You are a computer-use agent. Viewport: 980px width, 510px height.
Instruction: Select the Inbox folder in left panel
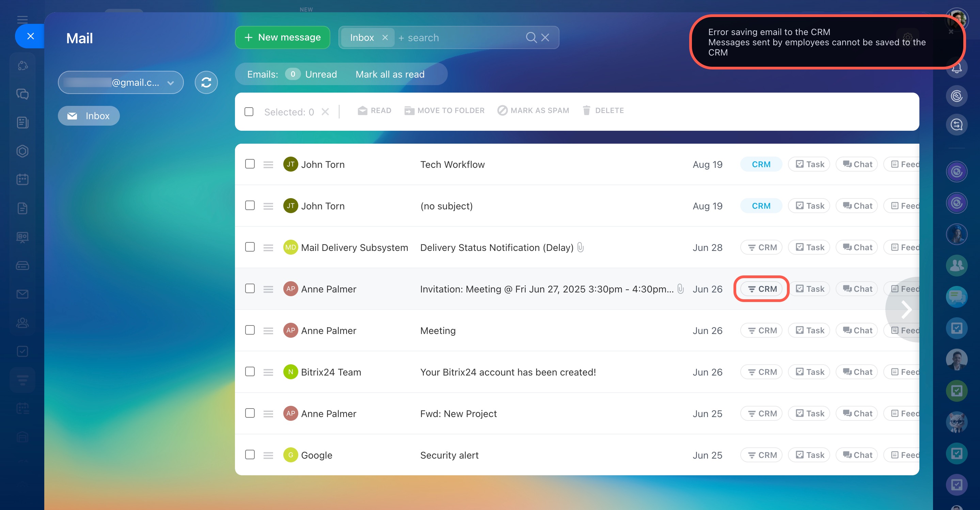coord(89,116)
